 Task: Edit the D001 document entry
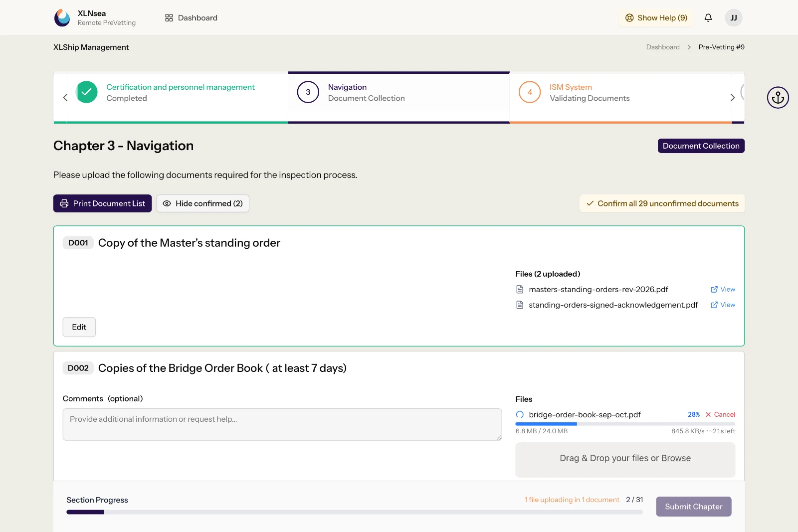[x=79, y=327]
